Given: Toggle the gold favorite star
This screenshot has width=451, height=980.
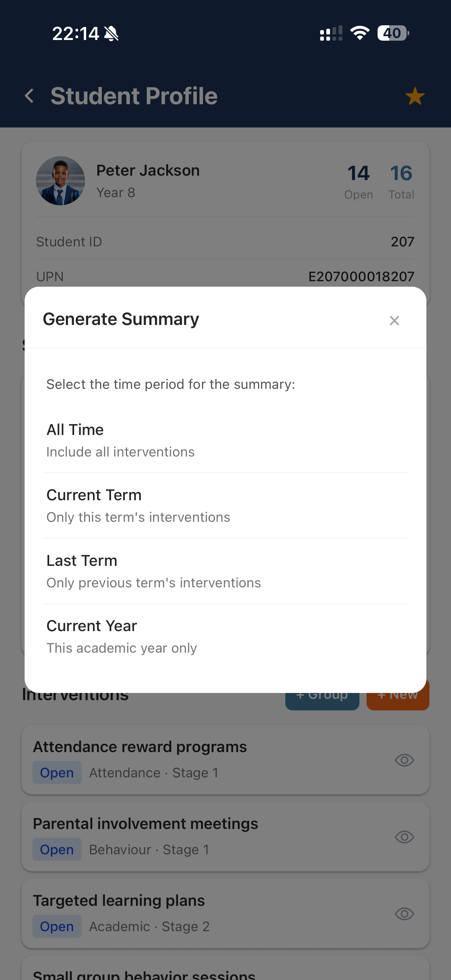Looking at the screenshot, I should pyautogui.click(x=414, y=96).
